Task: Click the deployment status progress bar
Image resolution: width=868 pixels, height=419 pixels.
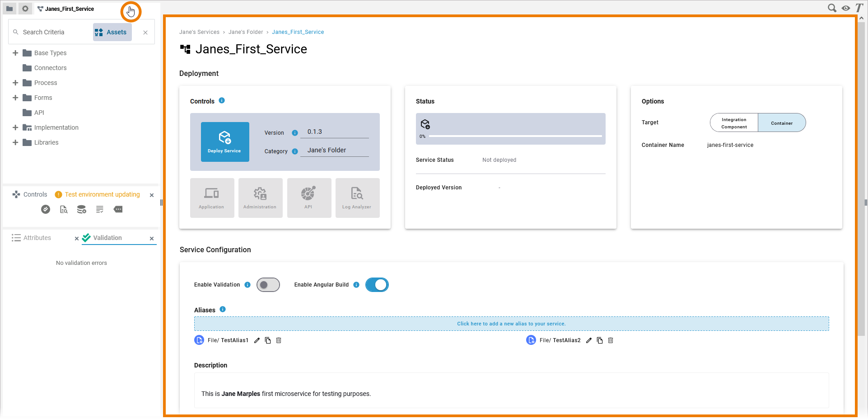Action: (515, 136)
